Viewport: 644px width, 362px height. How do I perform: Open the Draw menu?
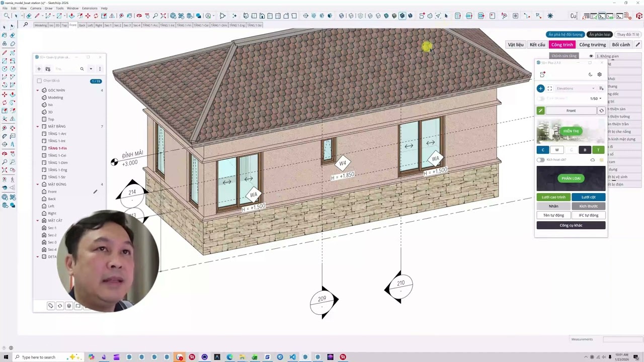pyautogui.click(x=48, y=9)
